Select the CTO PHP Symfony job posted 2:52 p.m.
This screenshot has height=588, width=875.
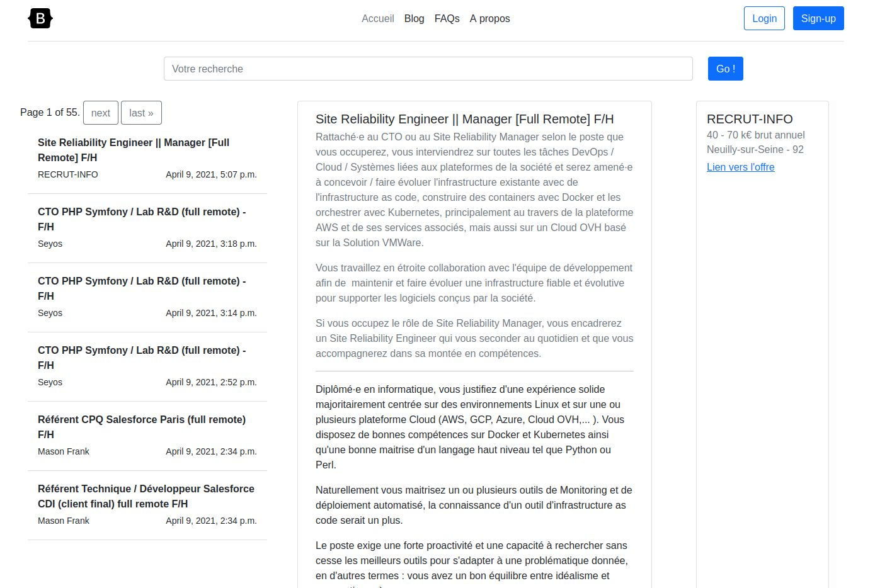(x=142, y=358)
